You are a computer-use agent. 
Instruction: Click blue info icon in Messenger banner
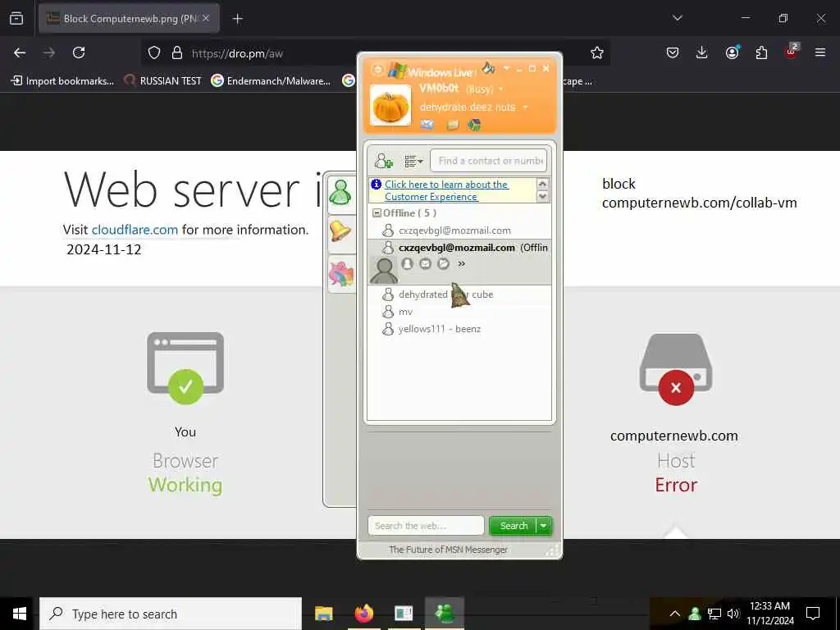[x=377, y=184]
